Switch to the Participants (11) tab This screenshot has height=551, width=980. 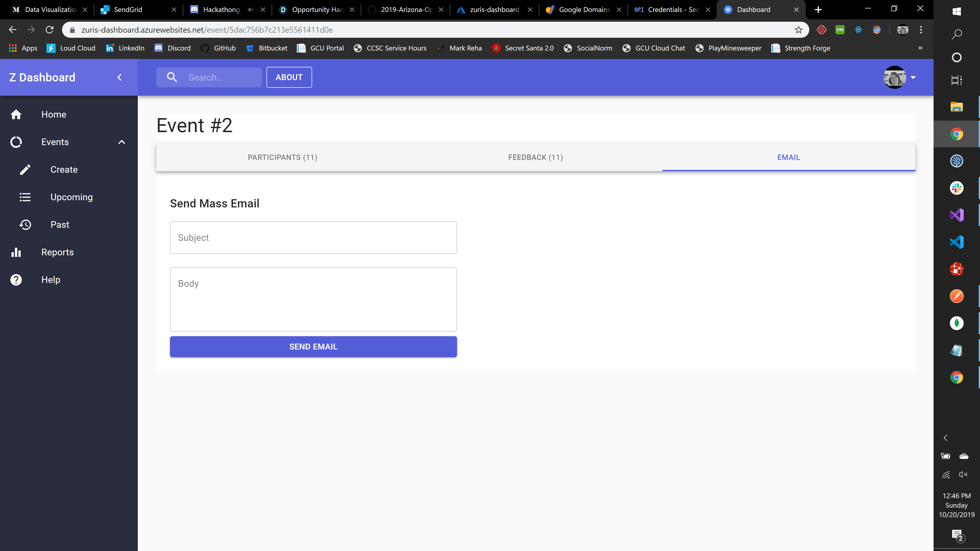tap(282, 157)
